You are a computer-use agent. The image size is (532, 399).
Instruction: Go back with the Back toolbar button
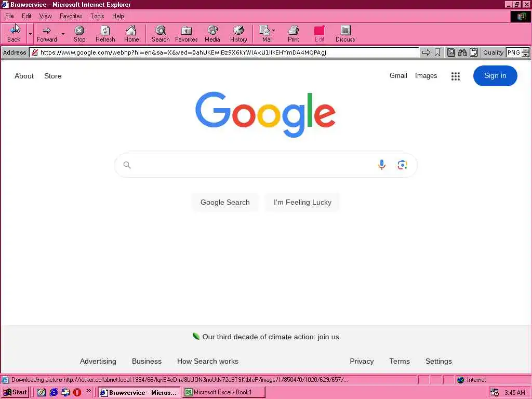pyautogui.click(x=14, y=34)
